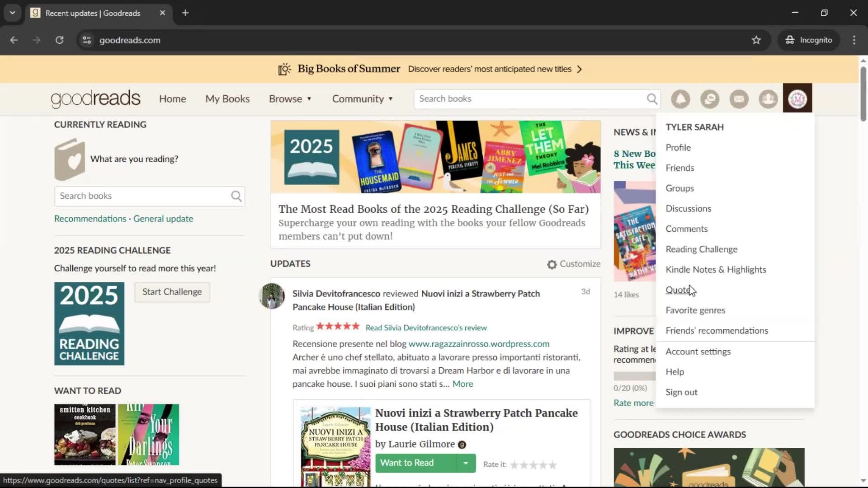
Task: Bookmark this page with star icon
Action: pos(756,40)
